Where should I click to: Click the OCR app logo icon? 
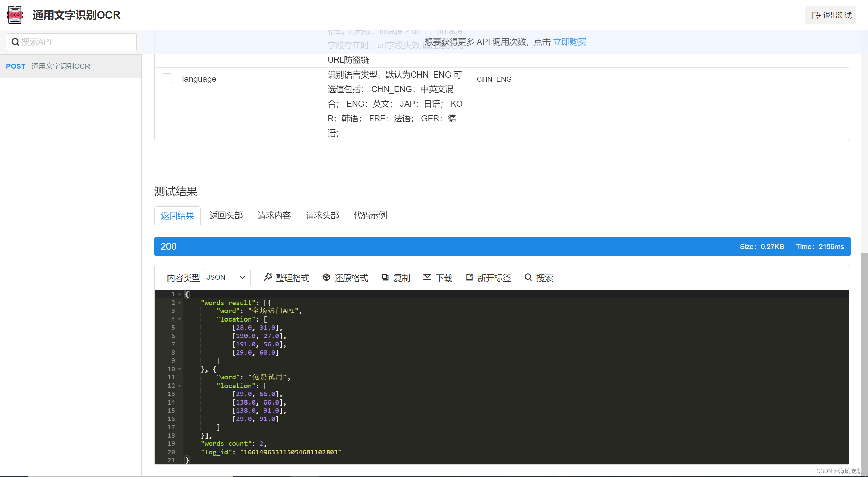click(x=15, y=15)
